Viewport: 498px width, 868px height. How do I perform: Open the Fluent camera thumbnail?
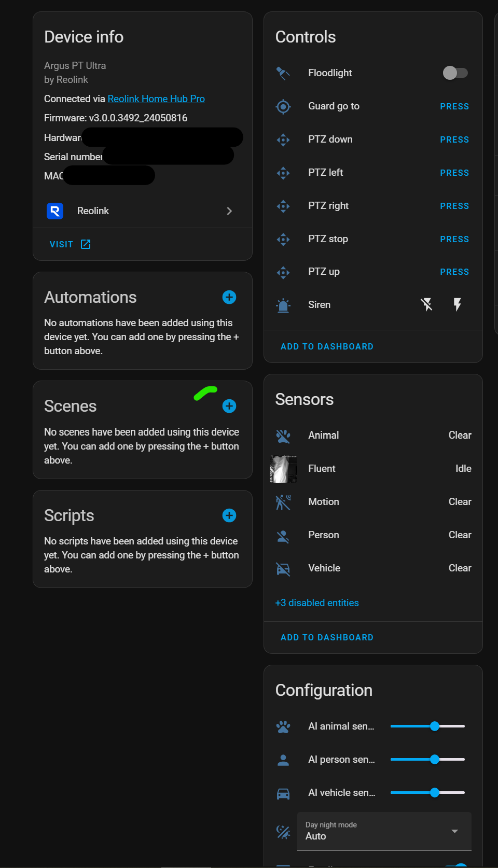coord(283,469)
